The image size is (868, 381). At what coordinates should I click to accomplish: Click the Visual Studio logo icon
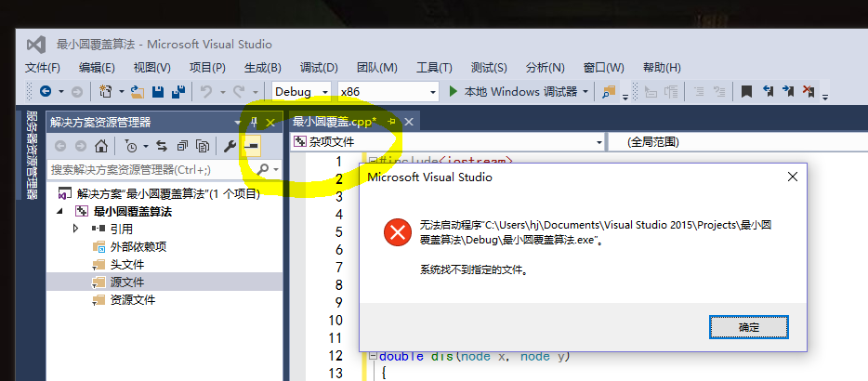point(36,45)
